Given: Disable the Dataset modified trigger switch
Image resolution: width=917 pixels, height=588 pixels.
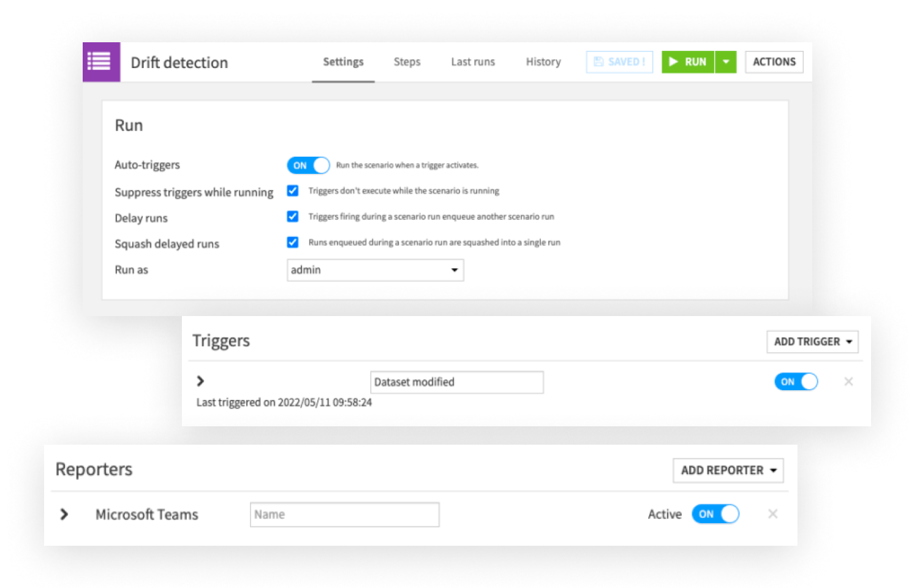Looking at the screenshot, I should (x=796, y=382).
